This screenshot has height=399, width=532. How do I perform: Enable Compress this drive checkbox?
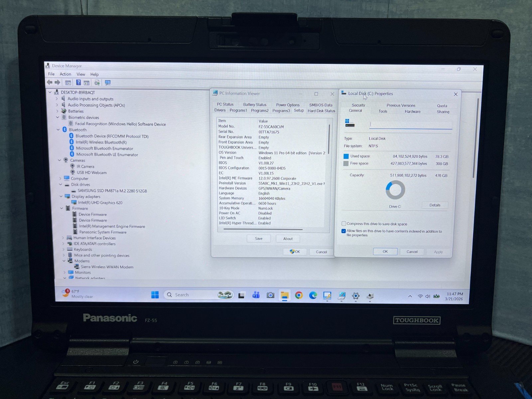pyautogui.click(x=344, y=224)
